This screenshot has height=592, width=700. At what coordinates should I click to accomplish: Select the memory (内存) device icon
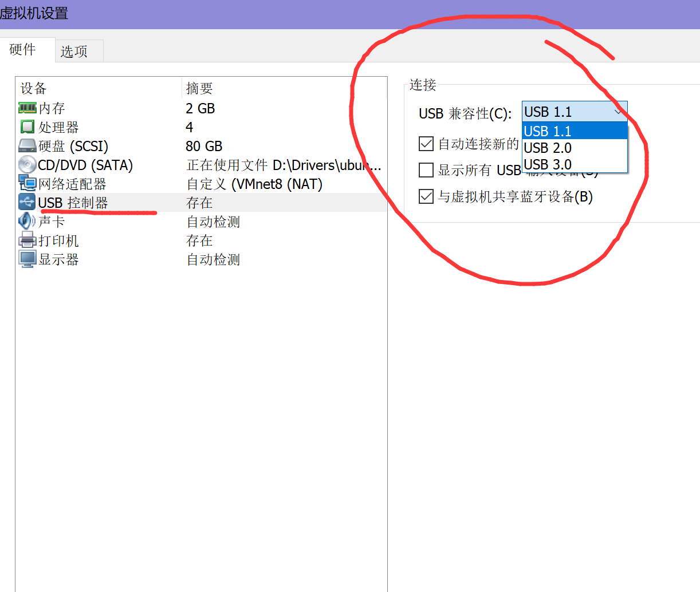(x=27, y=108)
